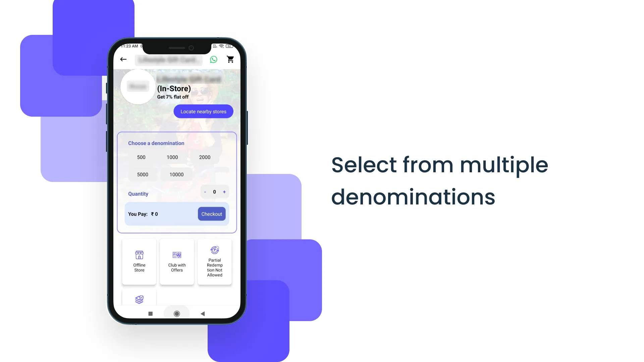
Task: Select the 10000 denomination value
Action: [x=177, y=174]
